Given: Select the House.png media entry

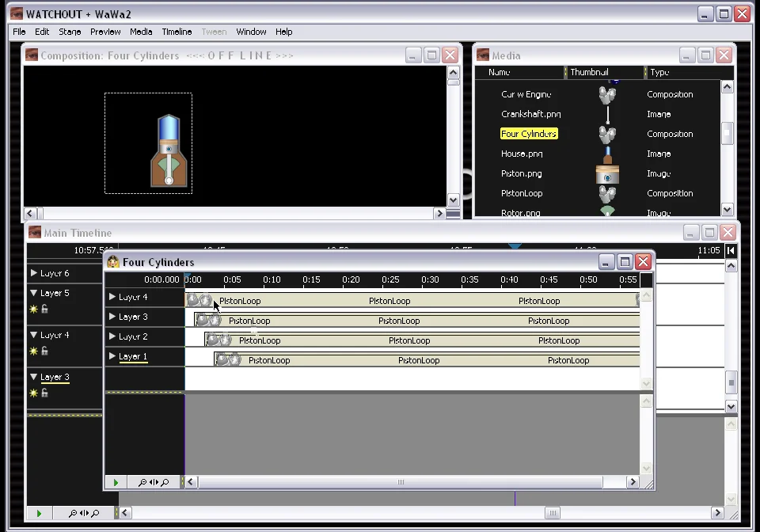Looking at the screenshot, I should [522, 154].
